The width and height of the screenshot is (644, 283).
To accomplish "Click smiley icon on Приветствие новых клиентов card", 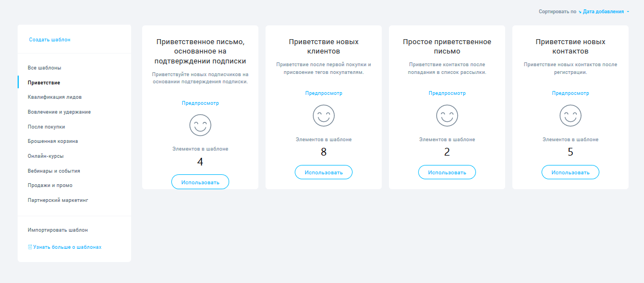I will click(323, 116).
